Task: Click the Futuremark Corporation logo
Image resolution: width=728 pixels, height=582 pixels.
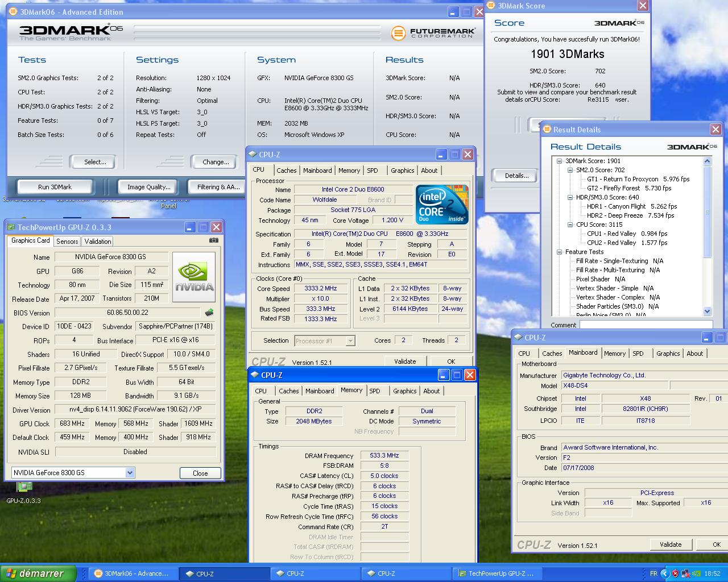Action: click(x=433, y=33)
